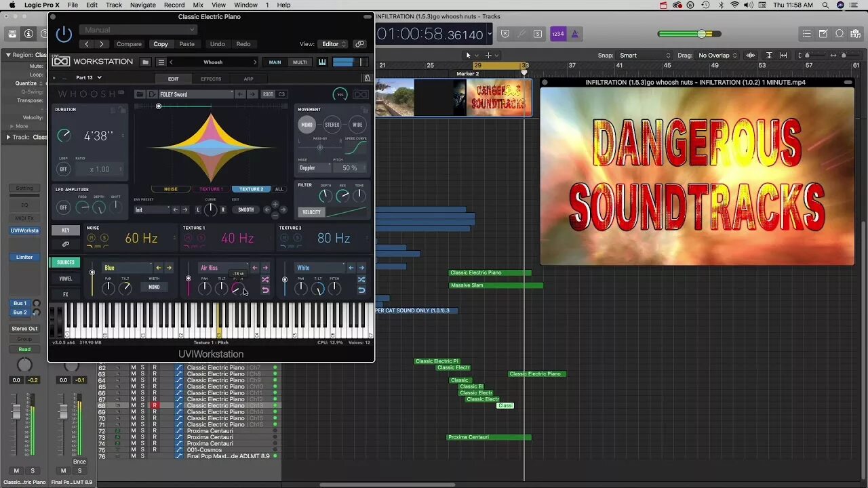Viewport: 868px width, 488px height.
Task: Click the FX button below VOWEL
Action: click(x=66, y=294)
